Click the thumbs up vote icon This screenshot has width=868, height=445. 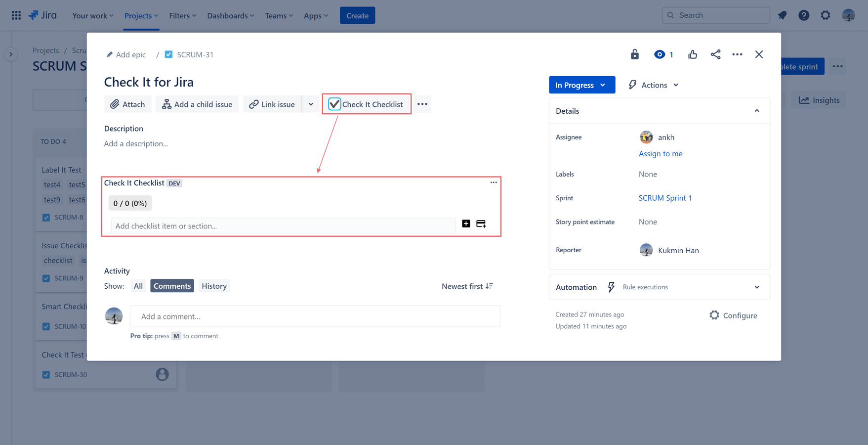[x=693, y=54]
